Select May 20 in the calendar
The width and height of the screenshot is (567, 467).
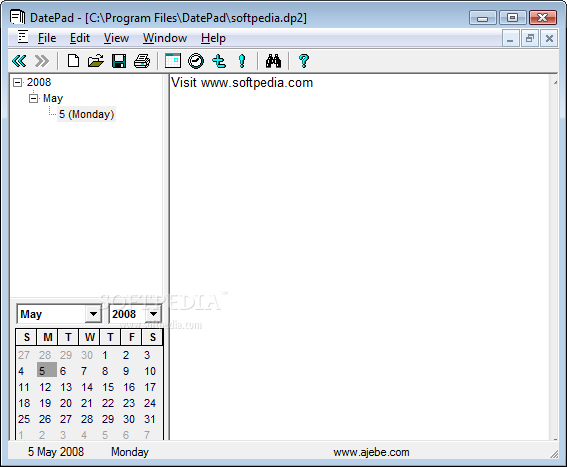pos(66,403)
